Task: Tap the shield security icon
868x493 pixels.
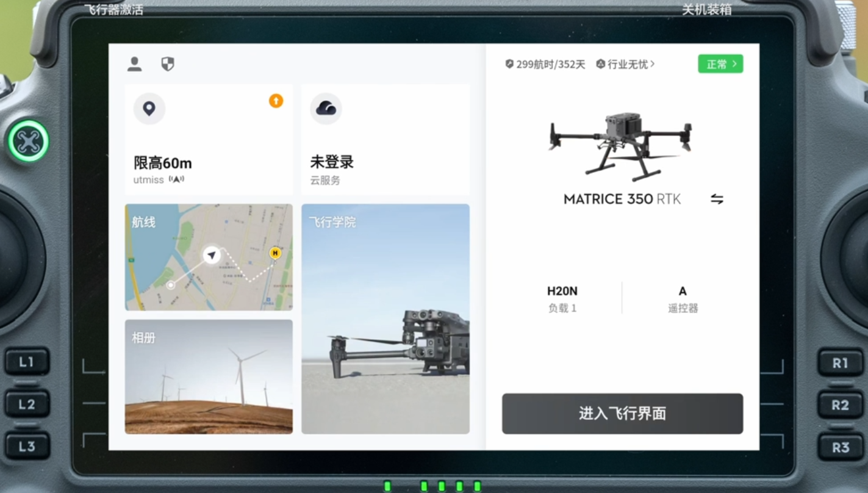Action: [168, 64]
